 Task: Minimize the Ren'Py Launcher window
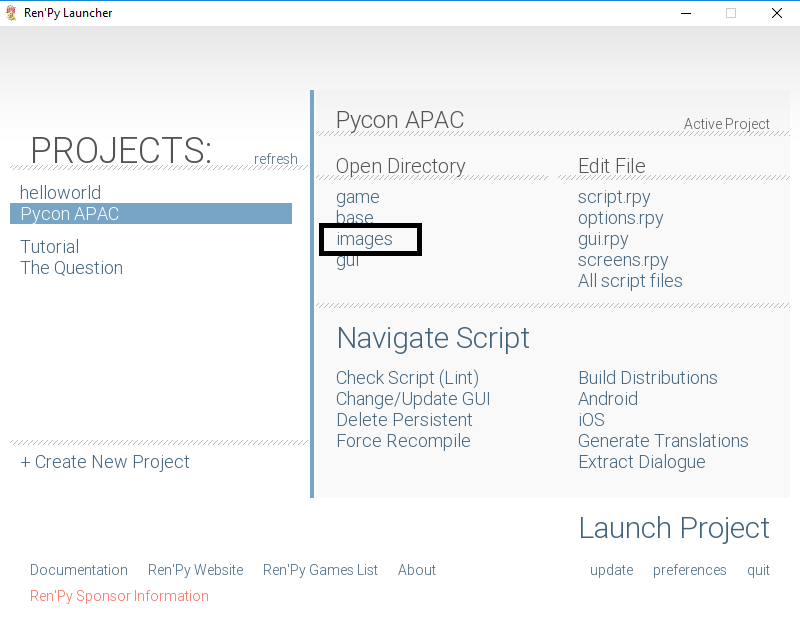[686, 13]
